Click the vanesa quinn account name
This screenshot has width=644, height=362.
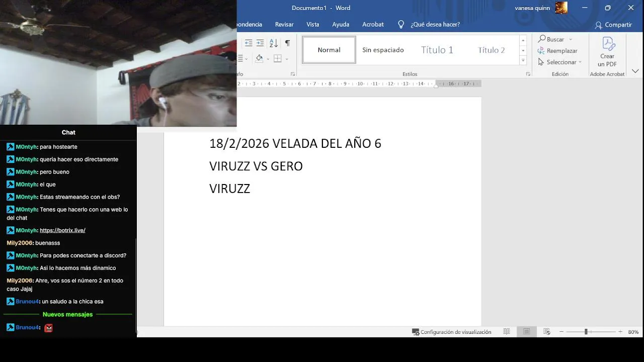coord(532,8)
